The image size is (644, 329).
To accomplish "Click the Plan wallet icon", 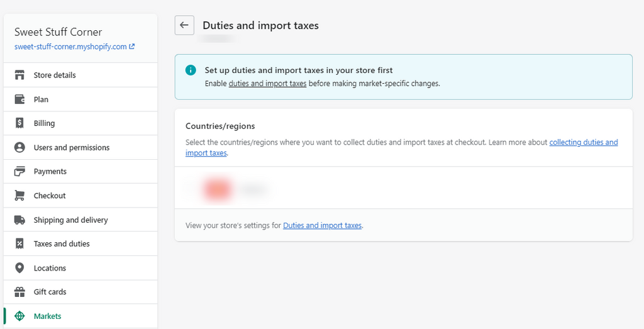I will click(19, 99).
